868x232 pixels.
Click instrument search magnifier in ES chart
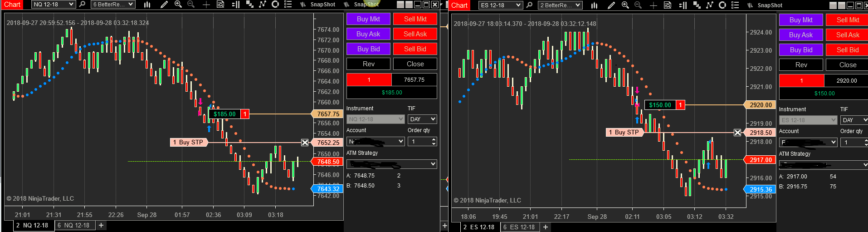click(529, 5)
